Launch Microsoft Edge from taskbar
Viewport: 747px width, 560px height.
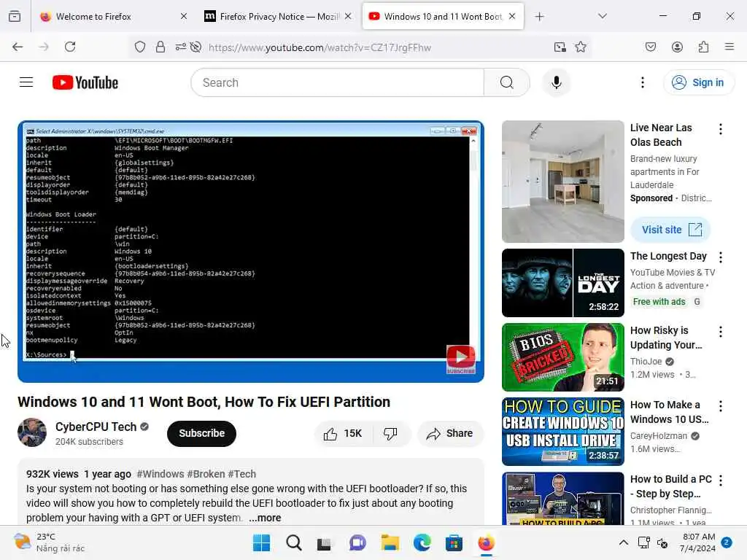[x=422, y=542]
